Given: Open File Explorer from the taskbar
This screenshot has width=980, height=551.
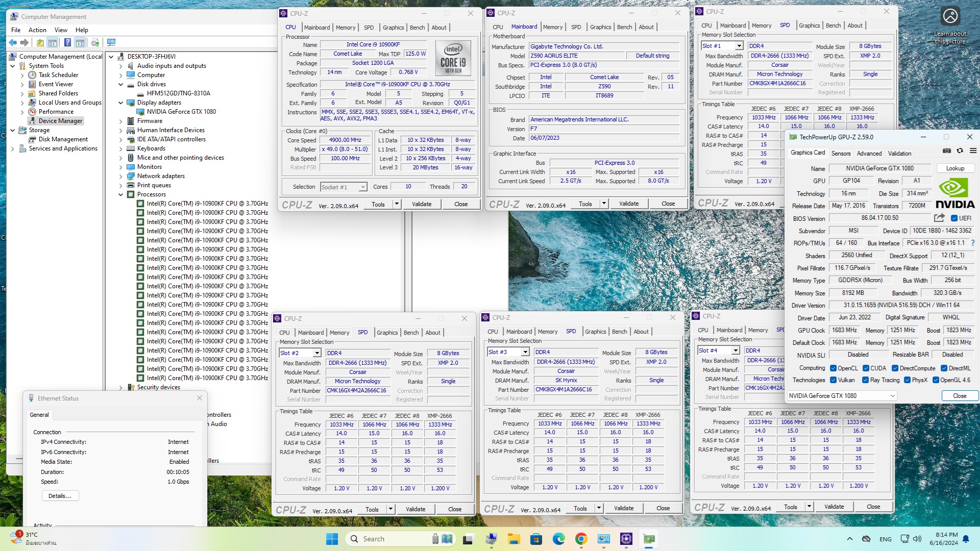Looking at the screenshot, I should [513, 539].
